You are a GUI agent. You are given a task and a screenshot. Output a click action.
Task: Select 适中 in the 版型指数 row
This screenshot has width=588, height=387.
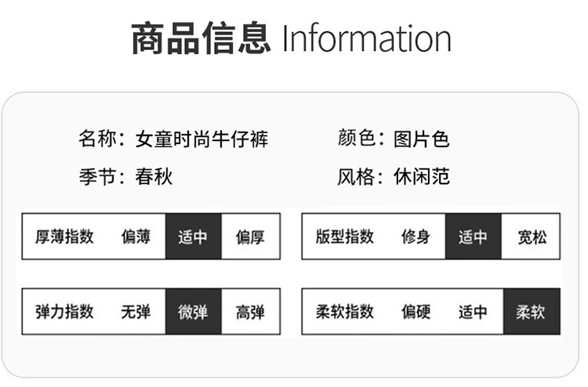(x=473, y=236)
